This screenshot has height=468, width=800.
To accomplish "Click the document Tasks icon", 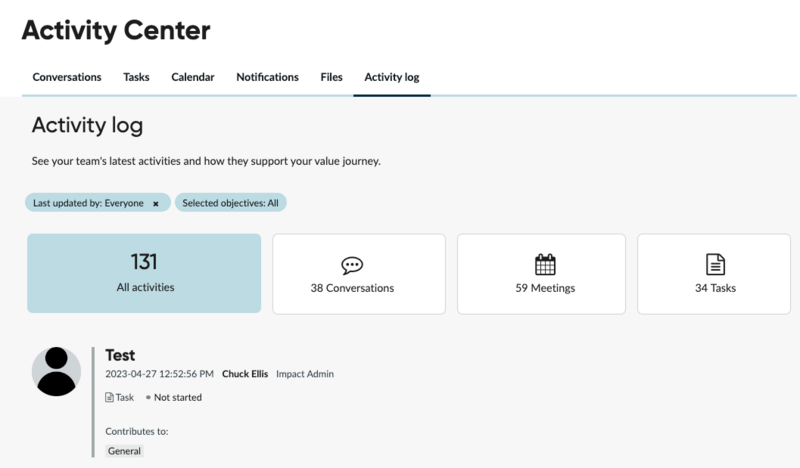I will point(715,264).
